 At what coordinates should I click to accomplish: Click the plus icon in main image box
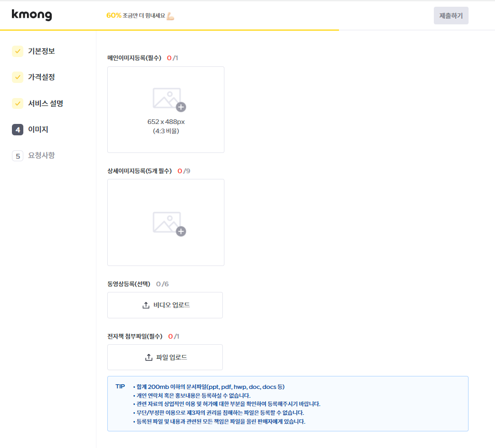[181, 107]
